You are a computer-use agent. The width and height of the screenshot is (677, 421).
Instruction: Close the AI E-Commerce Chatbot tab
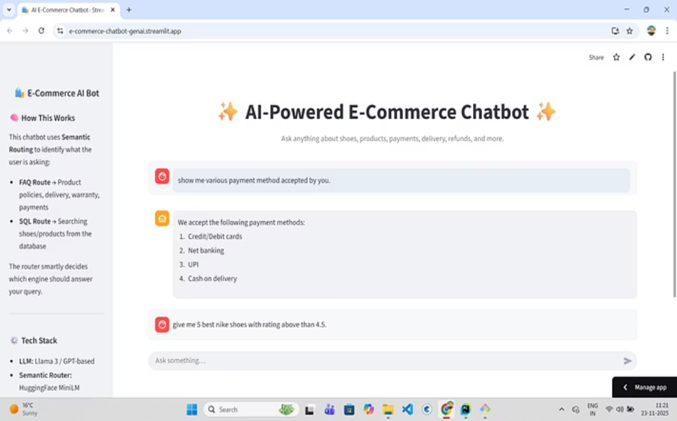pos(113,10)
